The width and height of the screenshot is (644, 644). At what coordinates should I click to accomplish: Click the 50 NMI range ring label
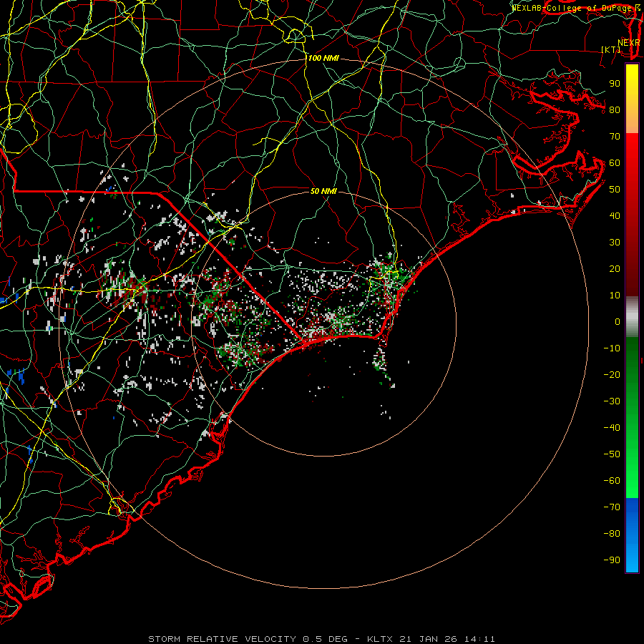(x=323, y=191)
